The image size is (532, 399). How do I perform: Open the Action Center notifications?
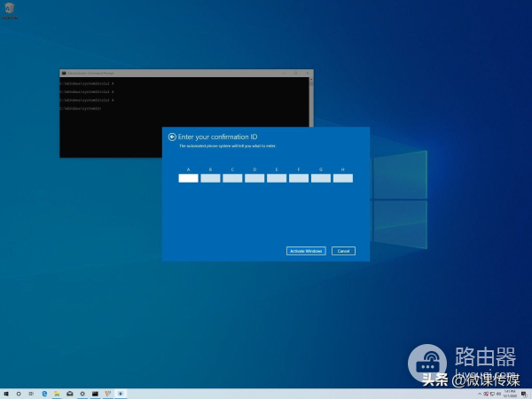click(x=524, y=393)
